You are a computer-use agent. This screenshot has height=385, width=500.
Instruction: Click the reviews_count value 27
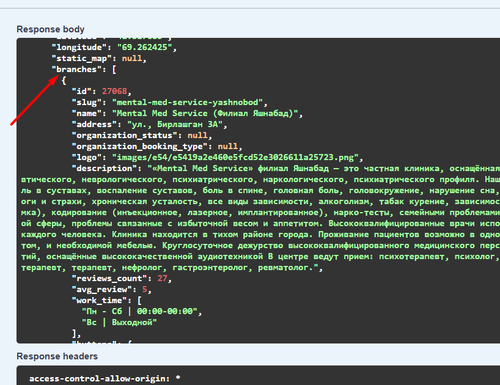click(x=162, y=278)
